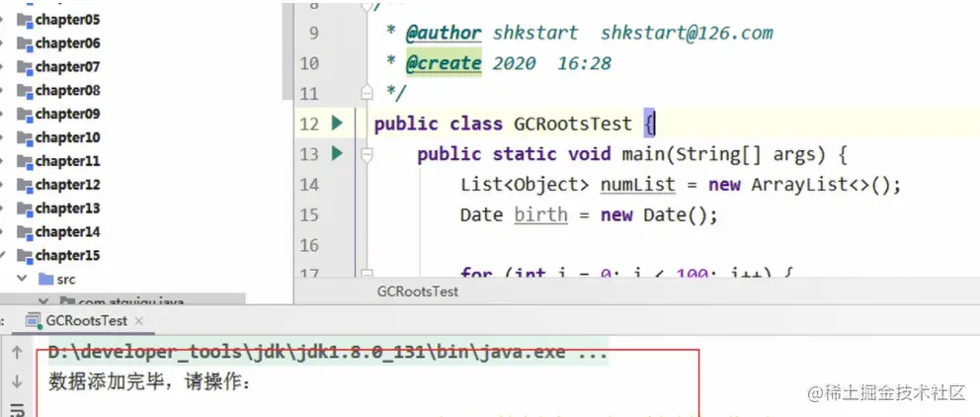Click the main method name

(x=644, y=154)
